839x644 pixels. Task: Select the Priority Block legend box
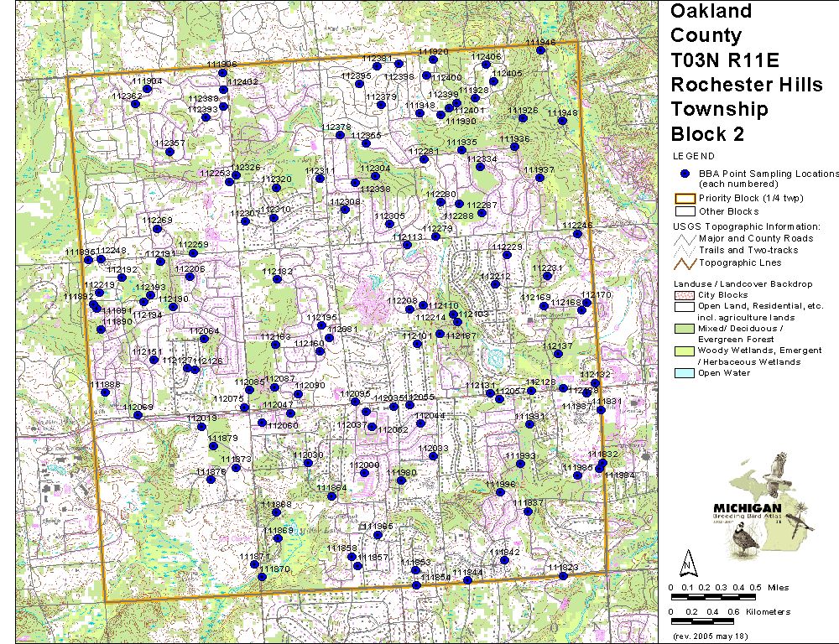click(685, 199)
